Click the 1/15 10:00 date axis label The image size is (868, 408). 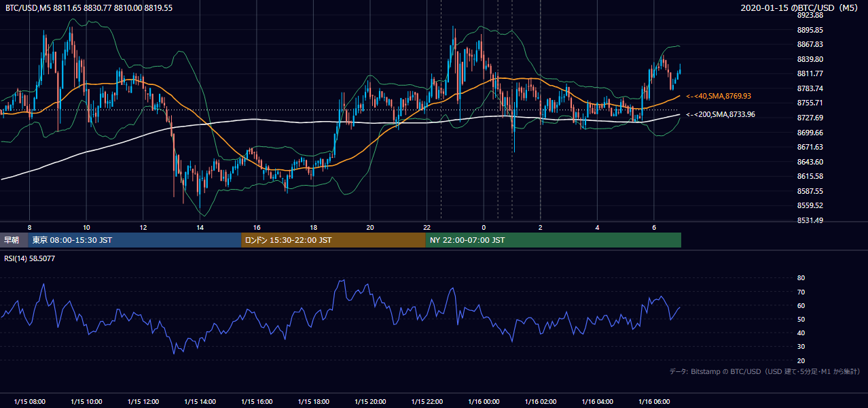86,401
